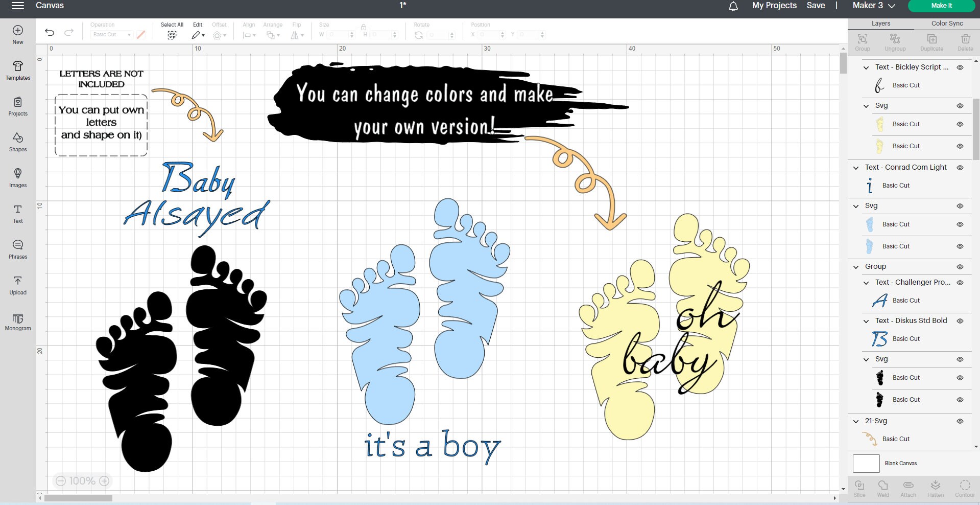
Task: Open the Monogram tool
Action: point(17,321)
